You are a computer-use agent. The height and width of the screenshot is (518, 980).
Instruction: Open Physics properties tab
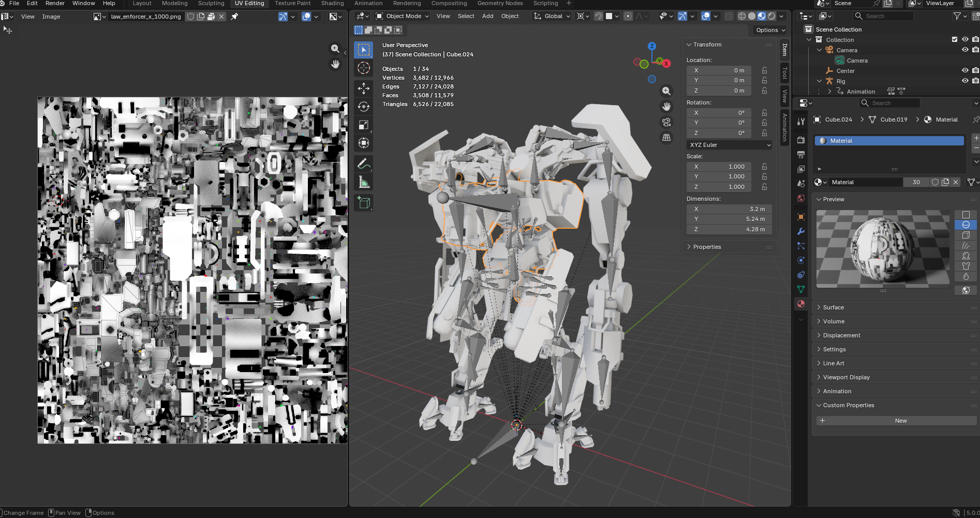click(x=800, y=260)
